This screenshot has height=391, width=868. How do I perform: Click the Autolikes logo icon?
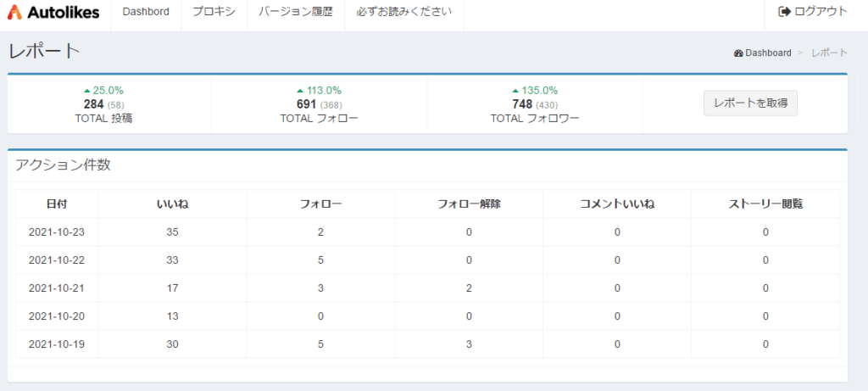click(x=14, y=12)
